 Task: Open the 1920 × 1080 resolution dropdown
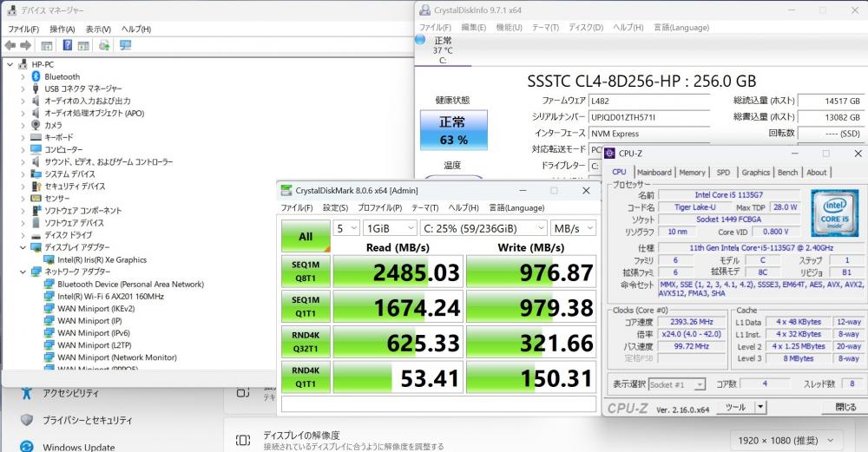pyautogui.click(x=786, y=441)
